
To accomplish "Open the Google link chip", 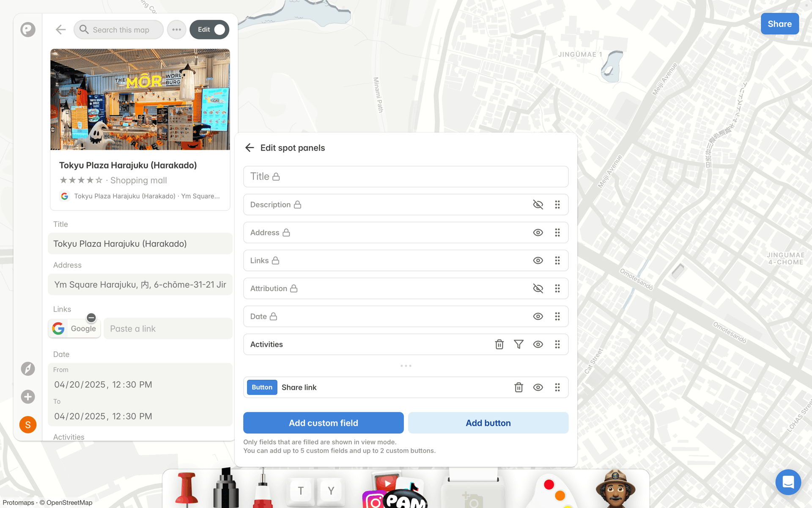I will pyautogui.click(x=74, y=329).
